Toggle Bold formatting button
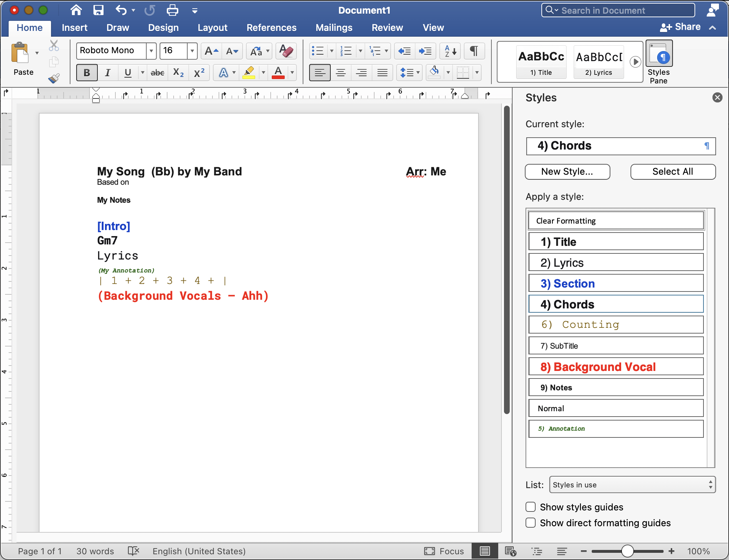Viewport: 729px width, 560px height. (87, 73)
